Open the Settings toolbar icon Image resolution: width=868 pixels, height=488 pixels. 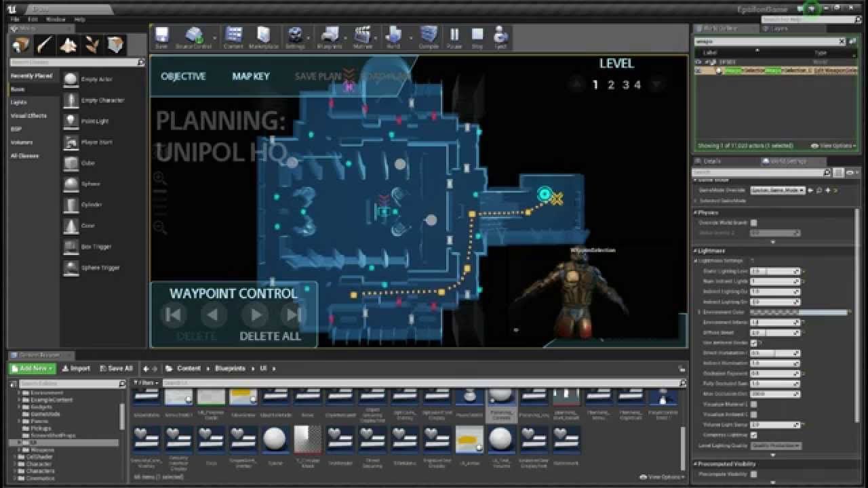(296, 38)
